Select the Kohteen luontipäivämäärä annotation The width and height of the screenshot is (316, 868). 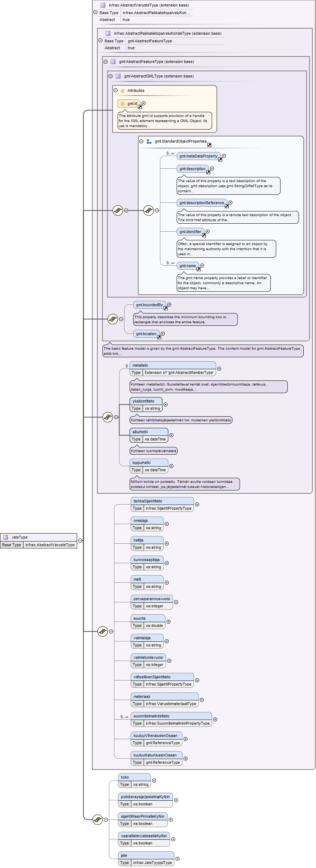pyautogui.click(x=153, y=451)
